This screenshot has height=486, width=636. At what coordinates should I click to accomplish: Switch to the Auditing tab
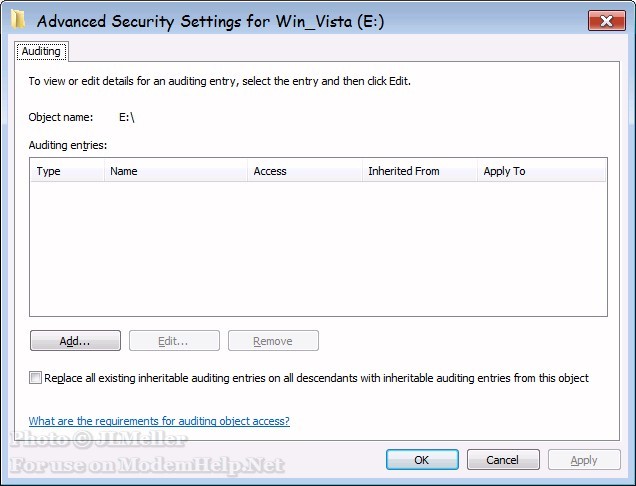click(x=41, y=50)
